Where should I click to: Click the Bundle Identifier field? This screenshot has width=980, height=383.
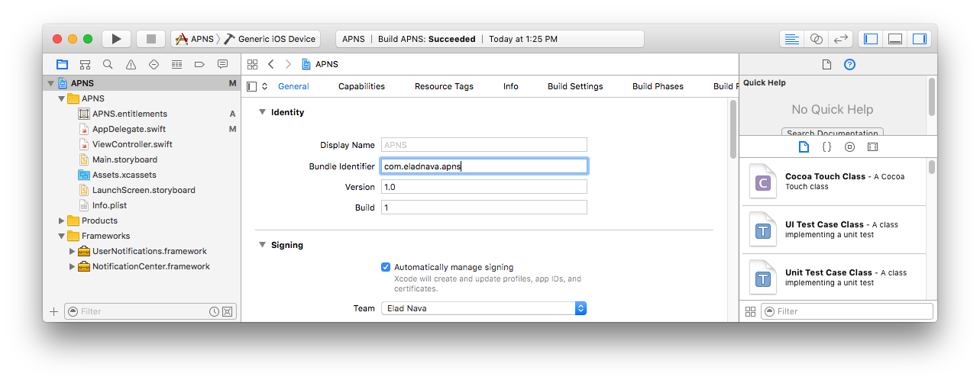[484, 166]
